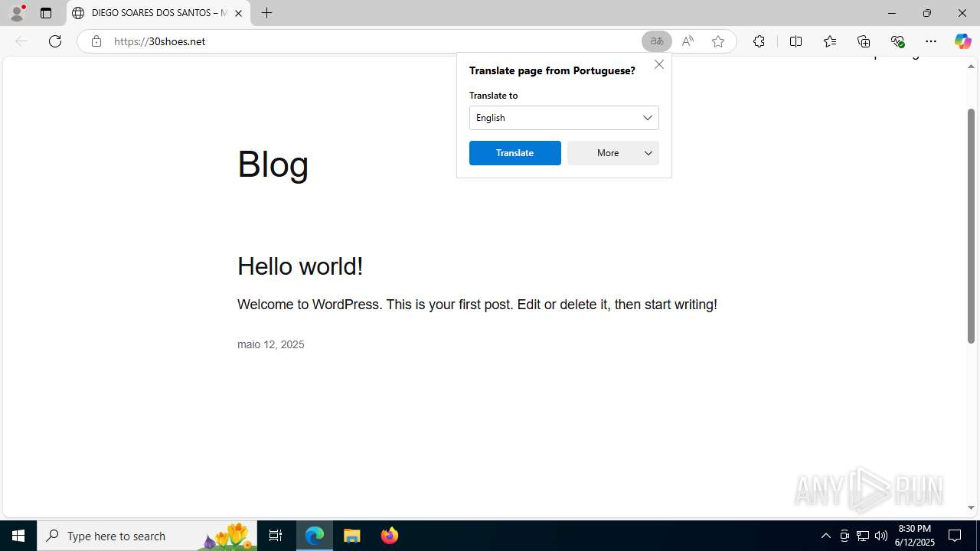Close the DIEGO SOARES DOS SANTOS tab

click(238, 13)
